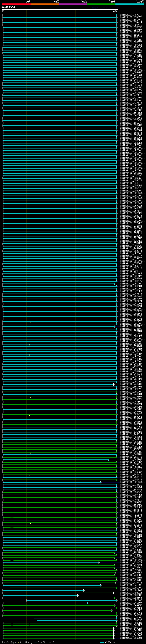Screen dimensions: 146x644
Task: Click the purple ~60% identity legend segment
Action: (73, 4)
